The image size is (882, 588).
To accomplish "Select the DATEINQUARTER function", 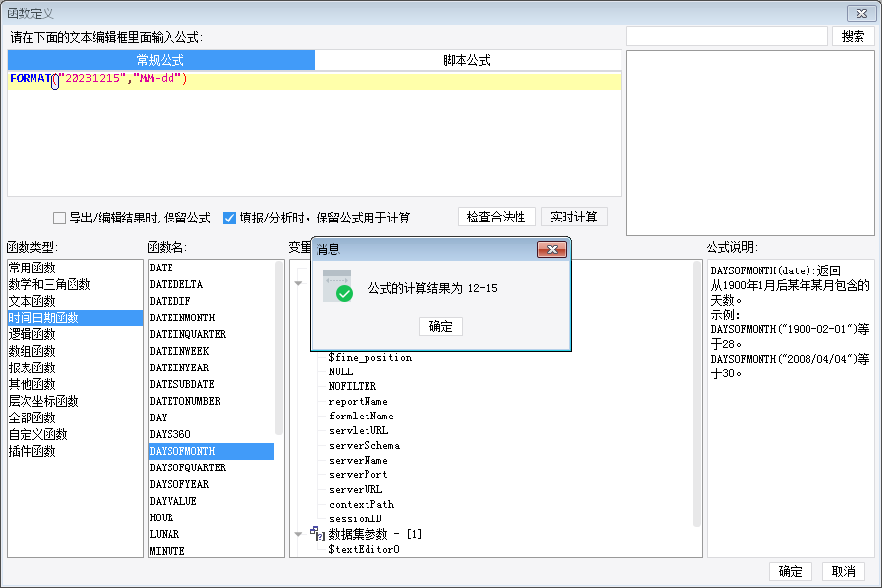I will tap(212, 334).
